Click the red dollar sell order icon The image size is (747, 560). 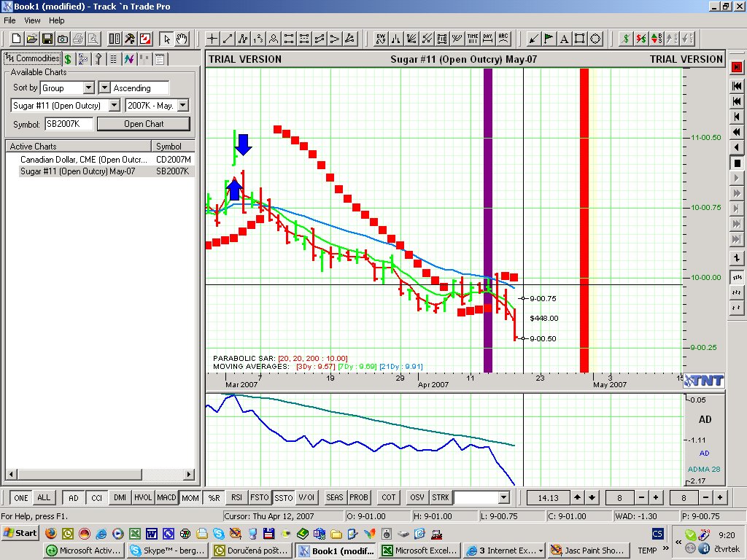(x=641, y=39)
